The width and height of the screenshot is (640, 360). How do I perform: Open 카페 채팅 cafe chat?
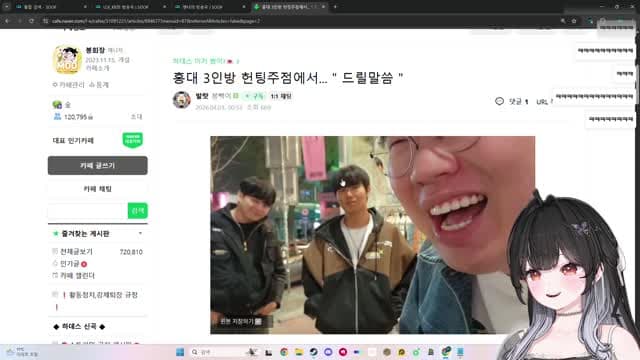point(98,189)
